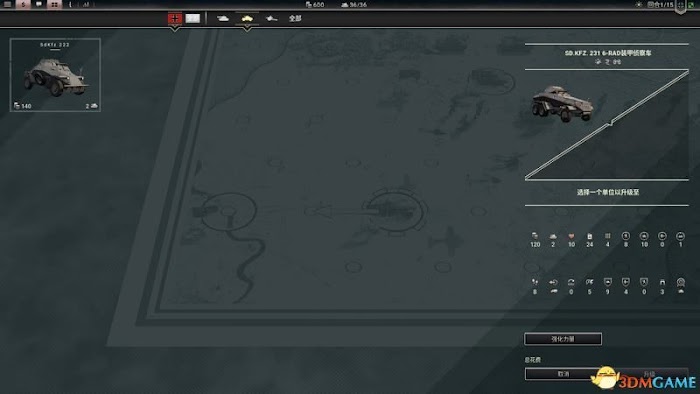Click the air attack circle icon showing 0
Screen dimensions: 700x394
tap(662, 236)
